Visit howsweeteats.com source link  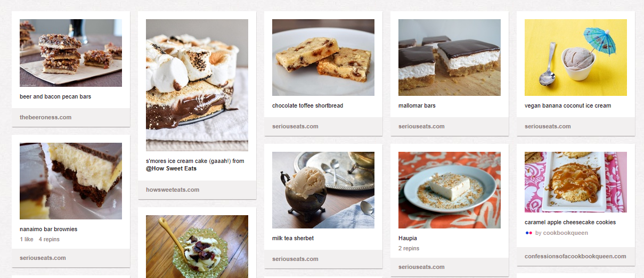coord(173,190)
